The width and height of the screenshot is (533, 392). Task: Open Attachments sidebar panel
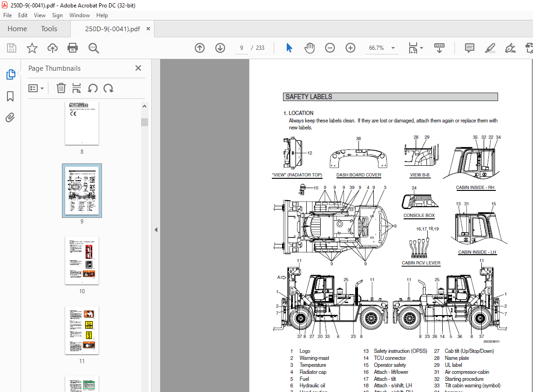click(x=10, y=118)
